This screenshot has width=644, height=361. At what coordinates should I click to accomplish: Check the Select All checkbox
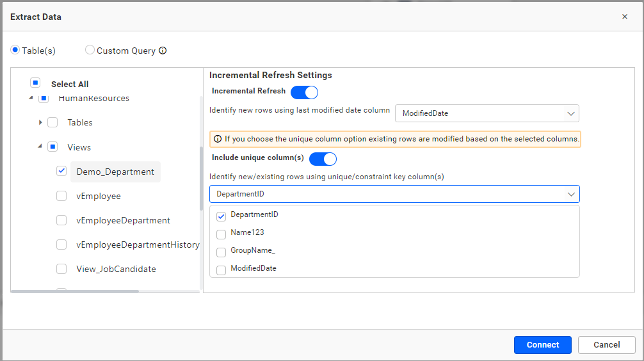click(36, 83)
